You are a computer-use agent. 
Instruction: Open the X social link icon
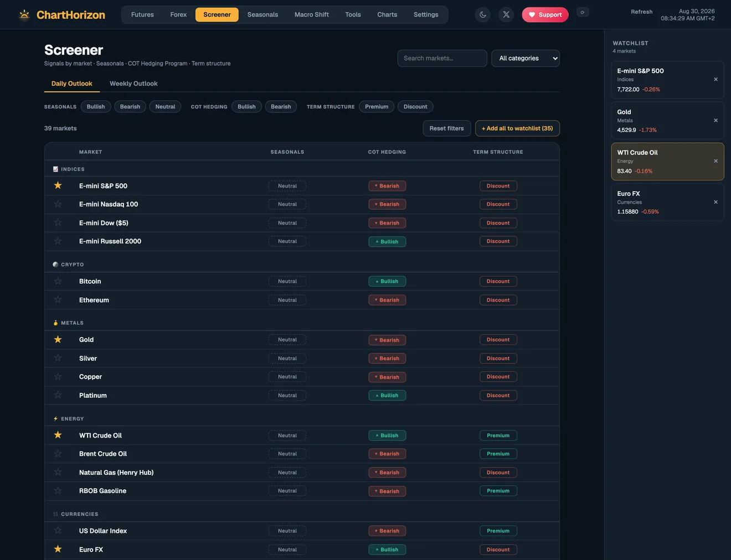506,15
